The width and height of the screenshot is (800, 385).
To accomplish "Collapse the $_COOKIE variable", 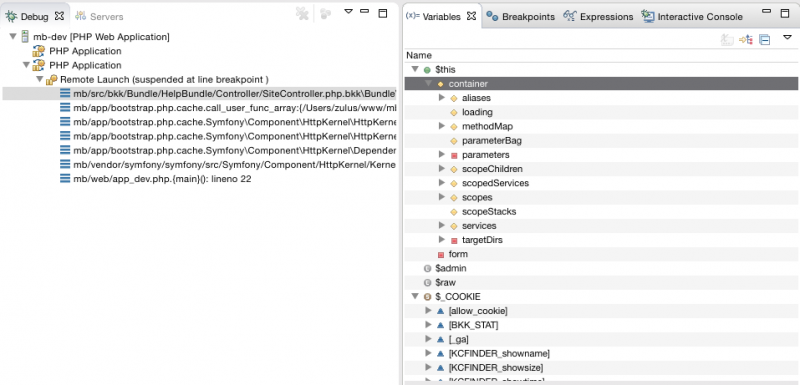I will point(415,297).
